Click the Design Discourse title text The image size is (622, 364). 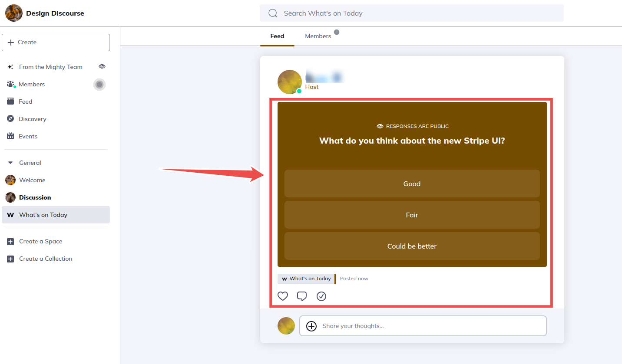coord(55,13)
